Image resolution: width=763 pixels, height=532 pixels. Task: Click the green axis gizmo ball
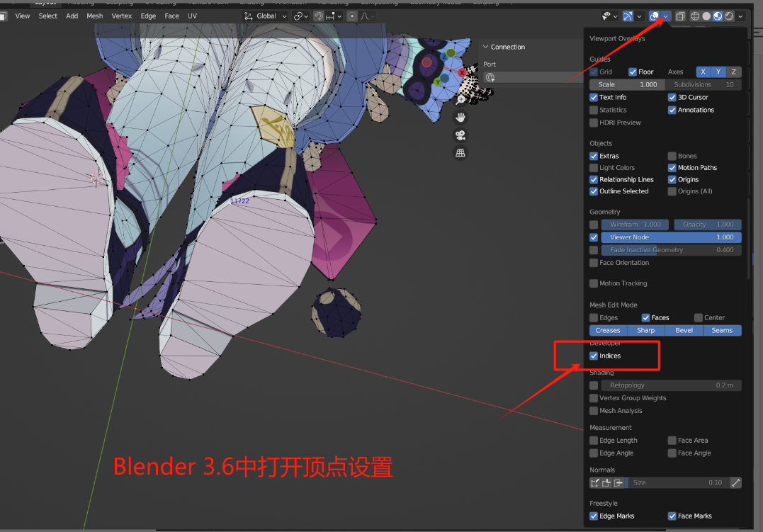pos(451,52)
